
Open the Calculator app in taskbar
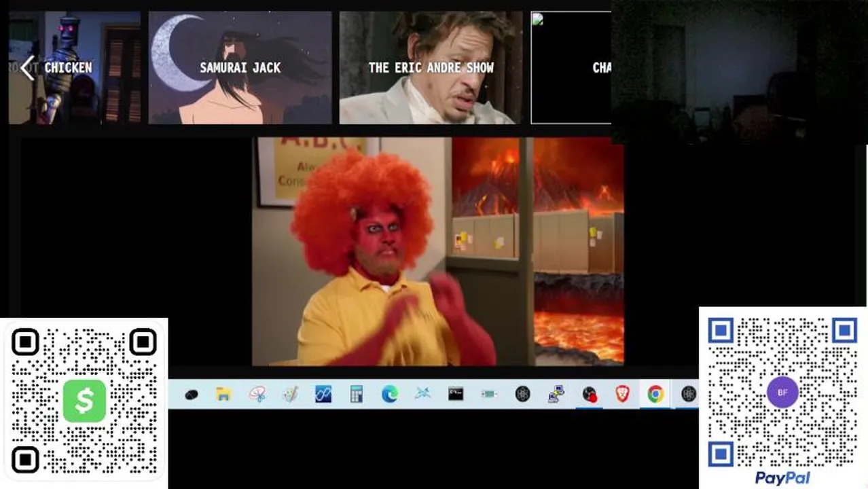pyautogui.click(x=357, y=394)
